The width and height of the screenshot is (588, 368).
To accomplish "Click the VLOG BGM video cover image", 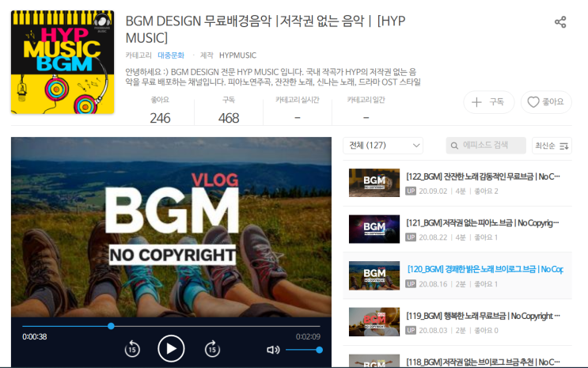I will click(171, 227).
